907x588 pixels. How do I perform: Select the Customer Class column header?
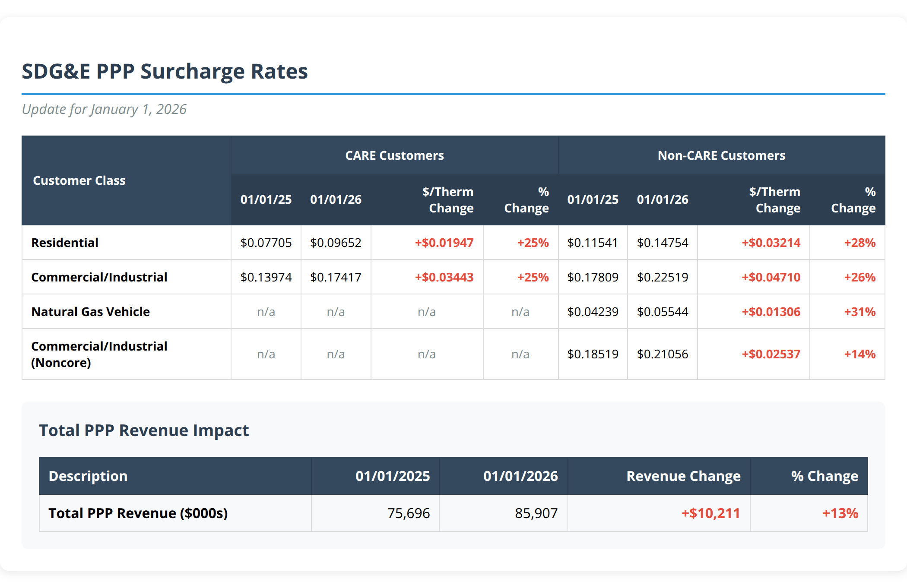pos(79,180)
